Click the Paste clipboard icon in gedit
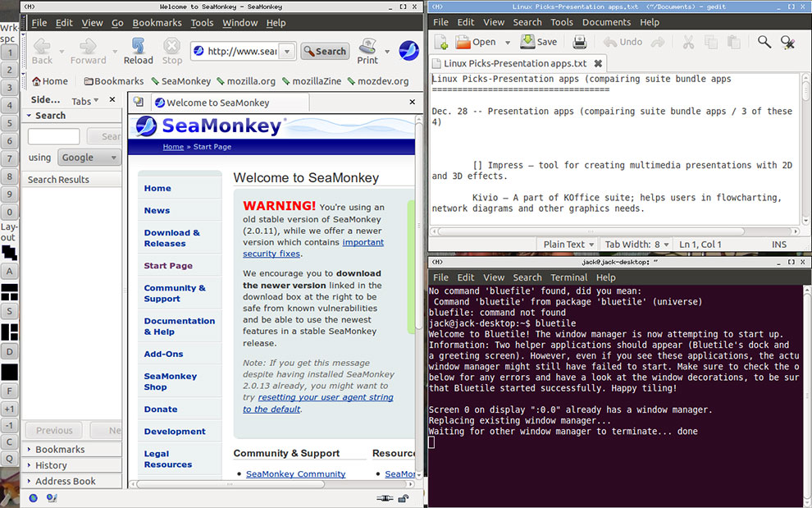This screenshot has height=508, width=812. 733,42
